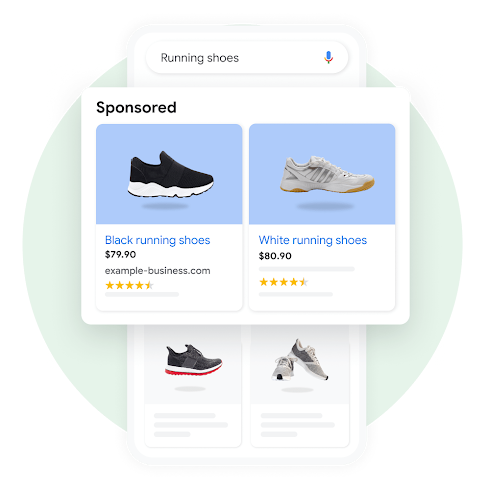This screenshot has height=490, width=490.
Task: Click the Sponsored heading label
Action: (x=136, y=108)
